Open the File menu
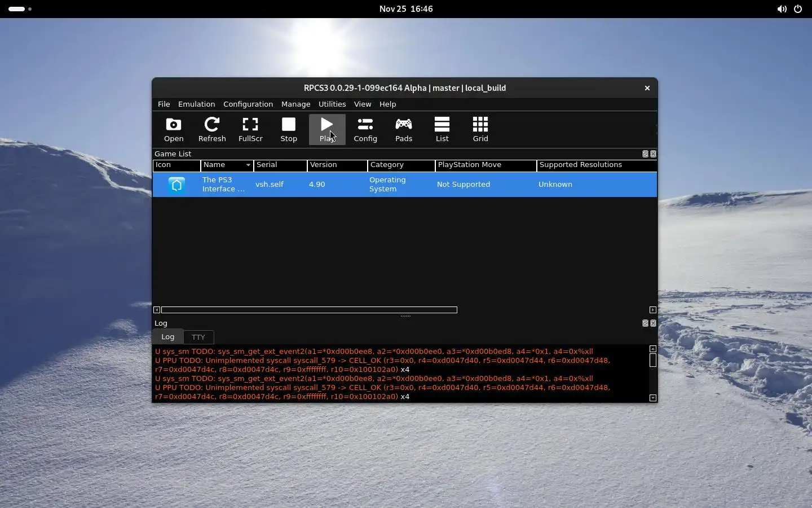Screen dimensions: 812x508 (x=164, y=104)
